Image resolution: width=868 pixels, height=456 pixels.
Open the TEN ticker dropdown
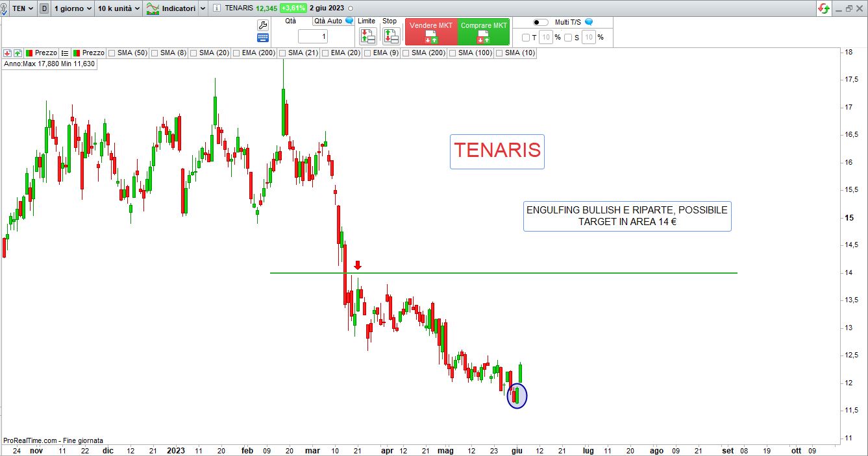[23, 8]
